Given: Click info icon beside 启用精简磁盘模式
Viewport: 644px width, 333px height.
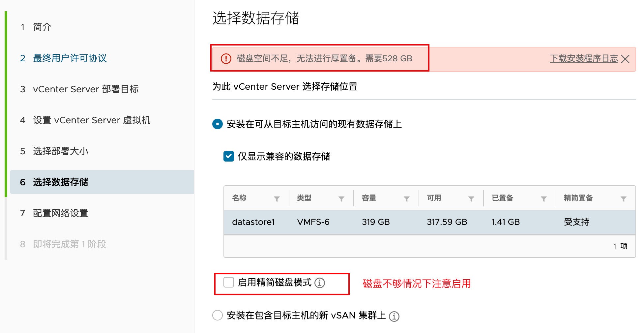Looking at the screenshot, I should (x=320, y=283).
